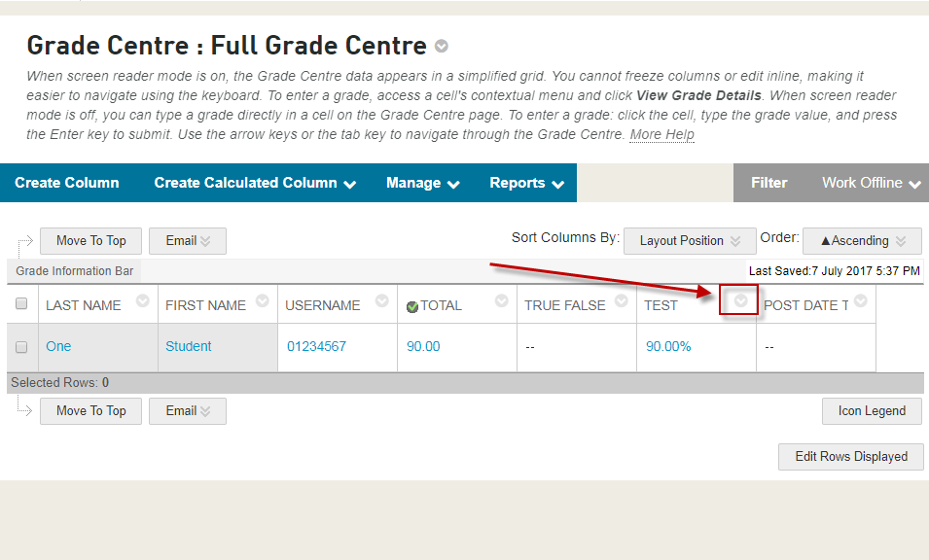This screenshot has width=929, height=560.
Task: Open True False column options chevron
Action: point(622,301)
